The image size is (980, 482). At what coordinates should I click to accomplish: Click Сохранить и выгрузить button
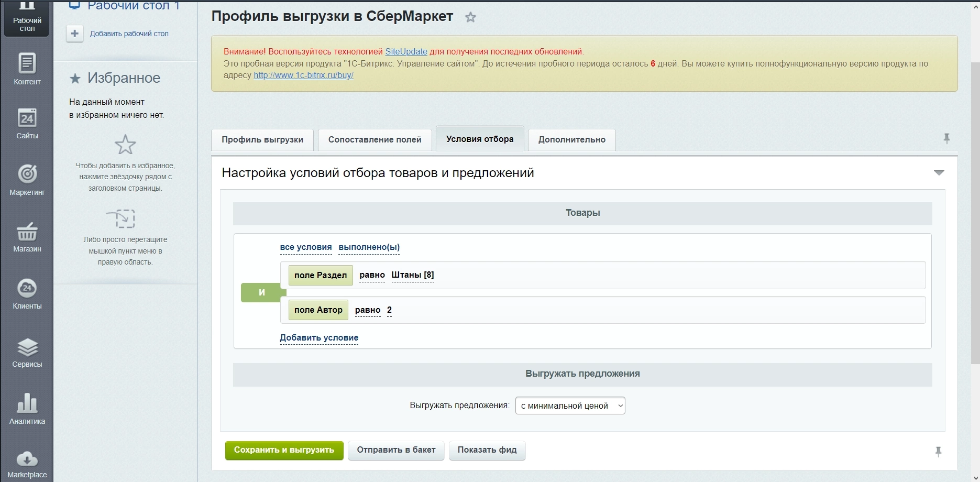[284, 450]
